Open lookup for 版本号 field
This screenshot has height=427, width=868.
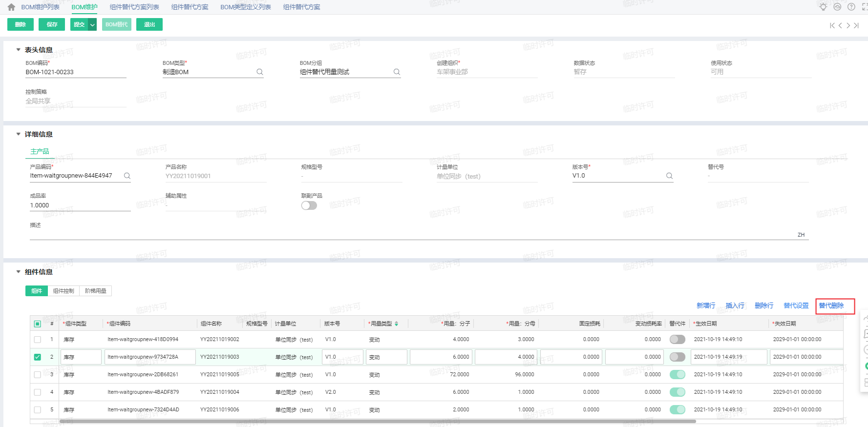pyautogui.click(x=670, y=176)
